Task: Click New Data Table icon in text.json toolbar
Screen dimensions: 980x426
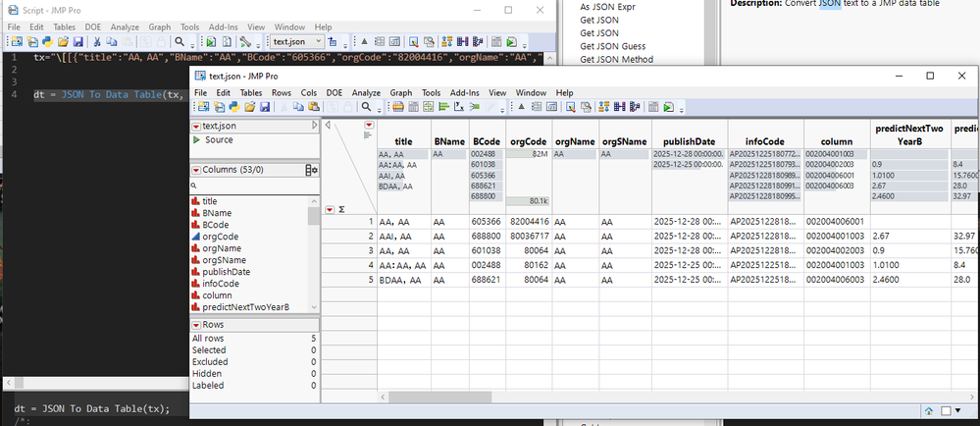Action: [x=202, y=107]
